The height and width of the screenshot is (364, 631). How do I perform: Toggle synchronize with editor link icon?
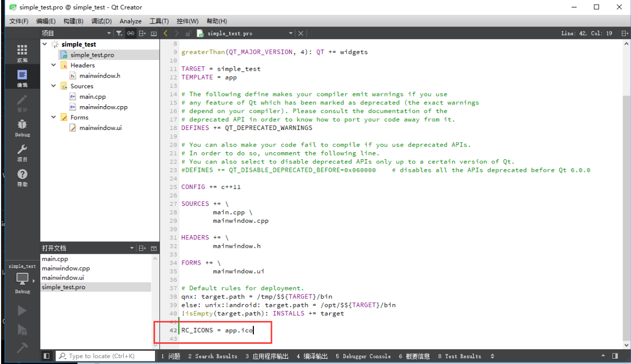point(130,33)
